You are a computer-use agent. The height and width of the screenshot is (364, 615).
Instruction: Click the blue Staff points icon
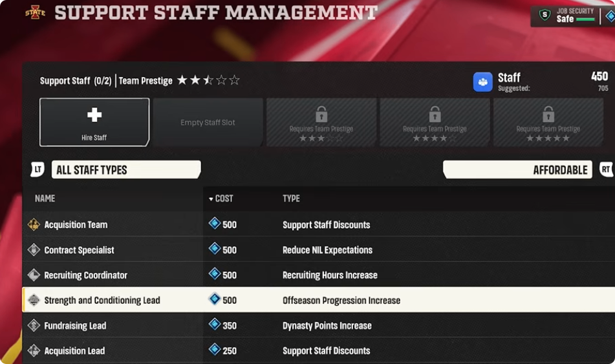click(x=483, y=82)
